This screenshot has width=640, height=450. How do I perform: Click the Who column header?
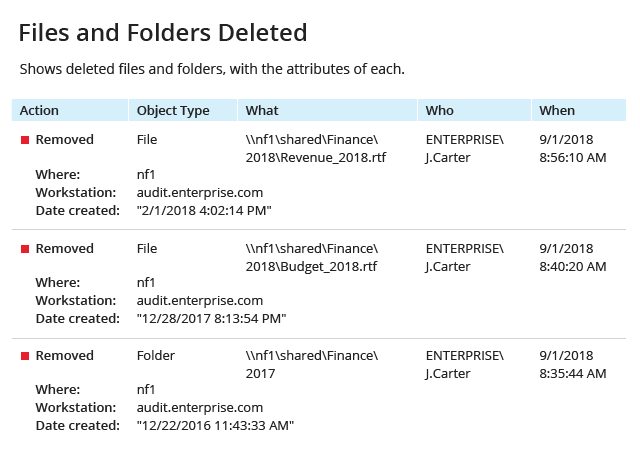tap(474, 110)
